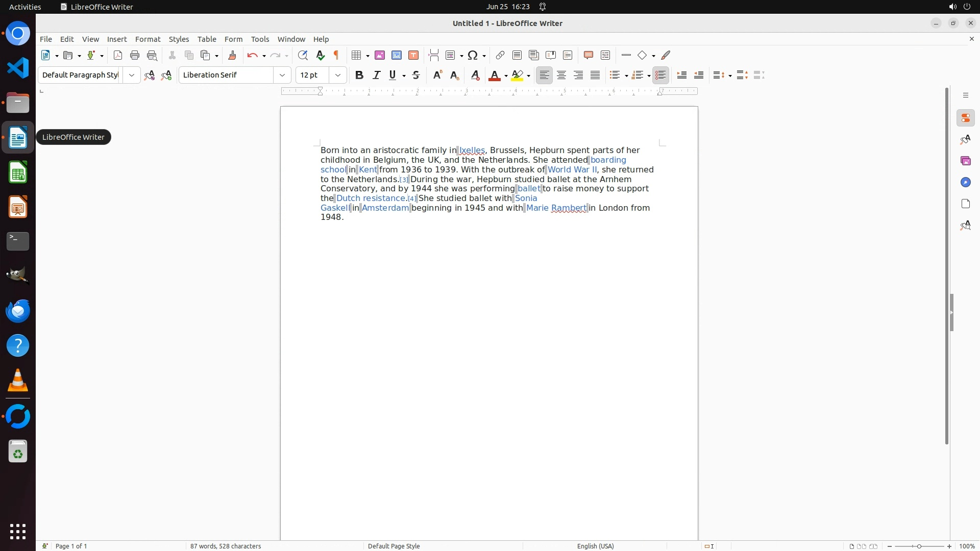Click the 'World War II' link
The image size is (980, 551).
(572, 170)
